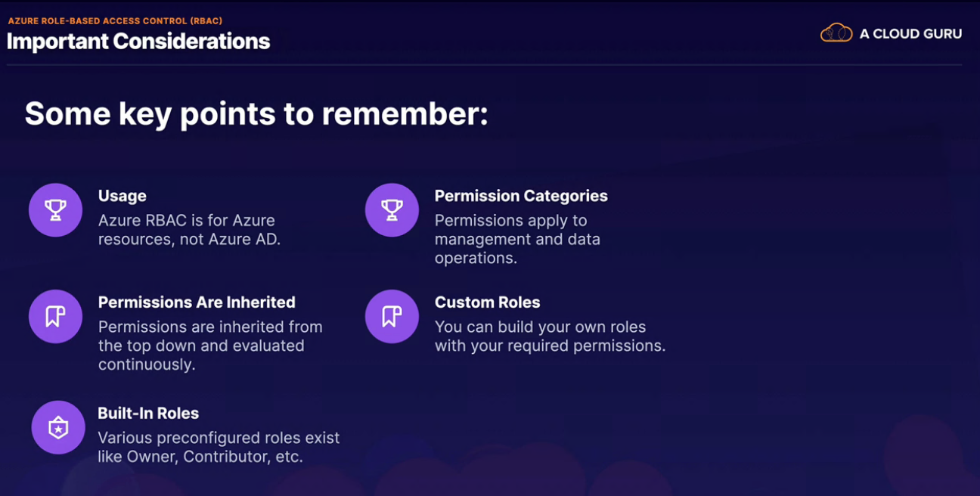The height and width of the screenshot is (496, 980).
Task: Click the trophy icon beside Permission Categories
Action: pos(392,210)
